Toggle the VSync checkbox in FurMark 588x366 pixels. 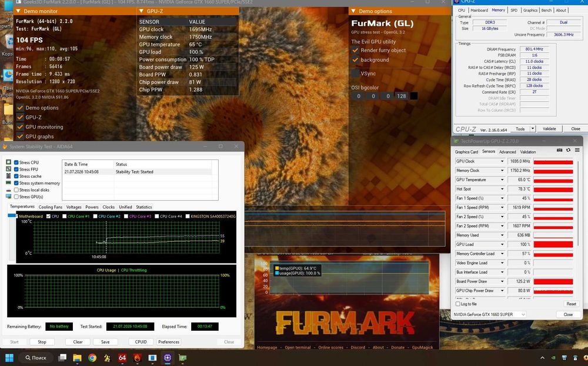coord(355,74)
